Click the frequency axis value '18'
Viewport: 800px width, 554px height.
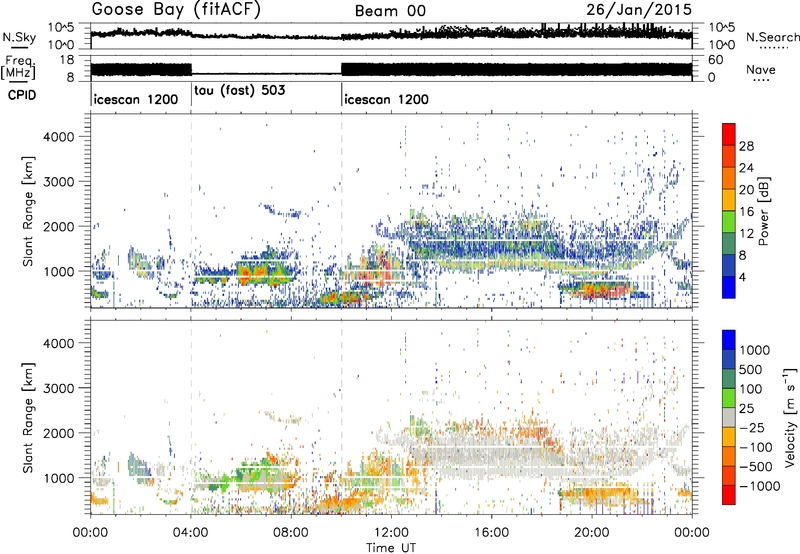67,60
